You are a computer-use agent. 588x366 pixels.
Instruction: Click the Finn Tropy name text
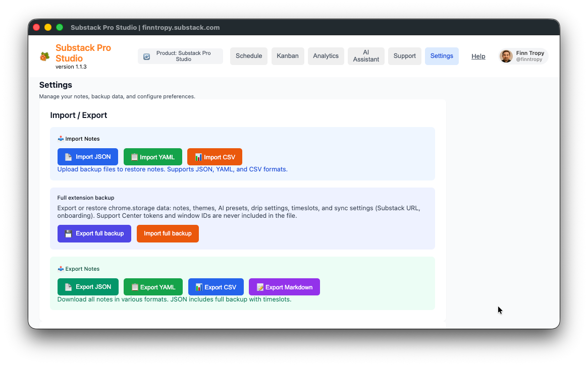[x=530, y=53]
